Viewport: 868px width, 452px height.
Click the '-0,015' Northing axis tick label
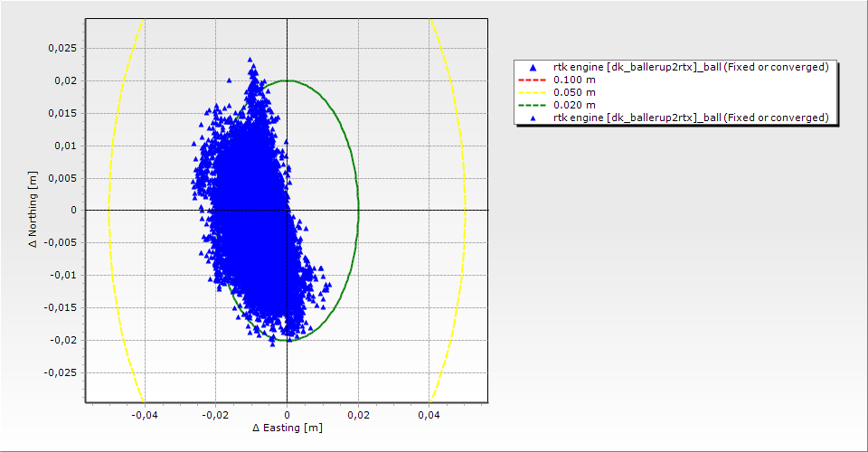[61, 307]
